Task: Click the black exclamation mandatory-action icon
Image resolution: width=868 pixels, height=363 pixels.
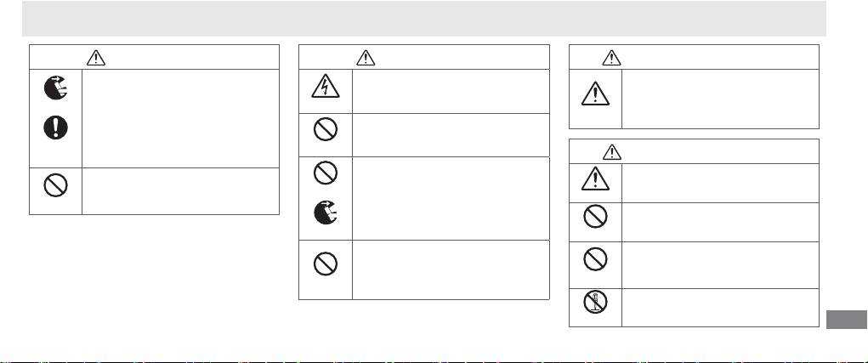Action: (x=56, y=129)
